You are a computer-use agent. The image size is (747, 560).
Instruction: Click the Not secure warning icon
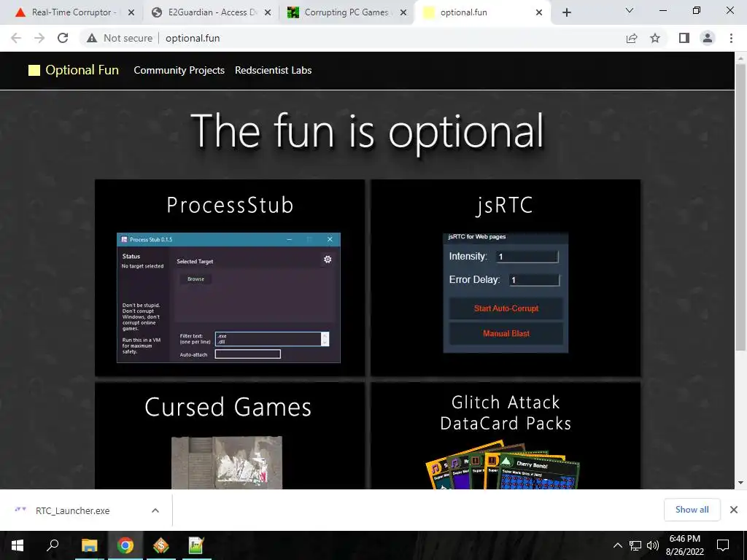click(x=92, y=38)
